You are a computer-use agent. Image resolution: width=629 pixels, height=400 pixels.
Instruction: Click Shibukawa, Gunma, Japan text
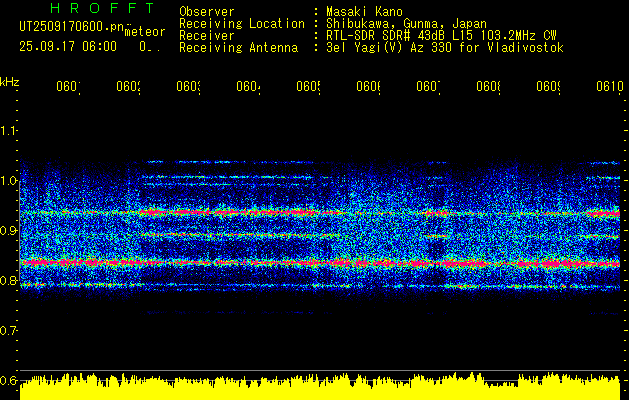click(x=406, y=23)
